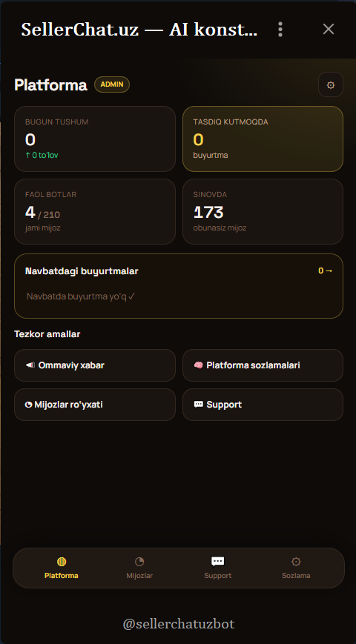Click the Support speech bubble icon in nav
356x644 pixels.
pyautogui.click(x=217, y=562)
